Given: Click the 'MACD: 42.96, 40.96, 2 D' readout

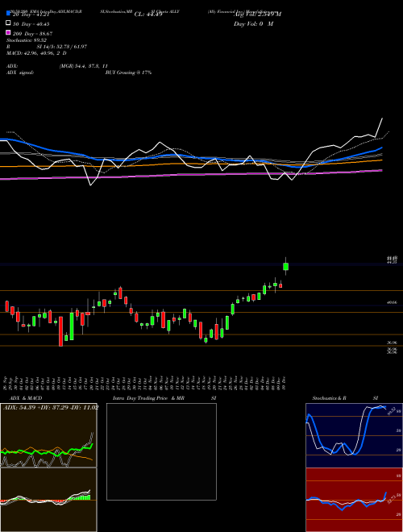Looking at the screenshot, I should pos(36,53).
